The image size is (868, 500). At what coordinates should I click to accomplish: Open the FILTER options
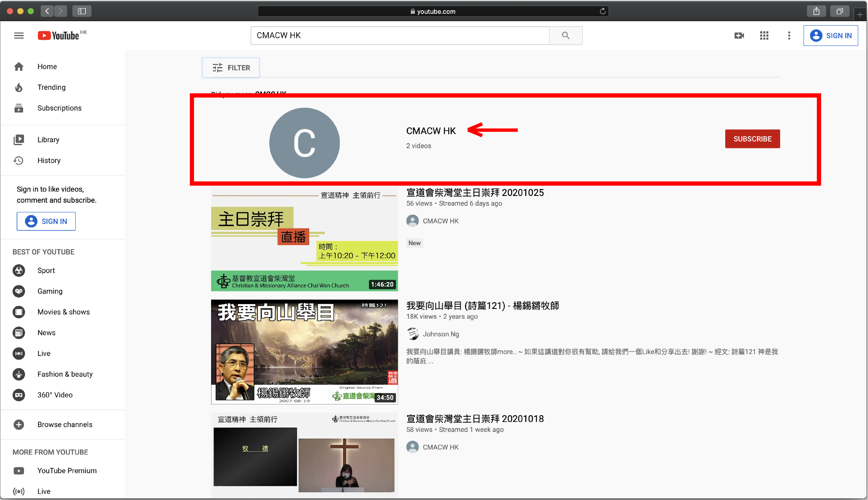[231, 68]
